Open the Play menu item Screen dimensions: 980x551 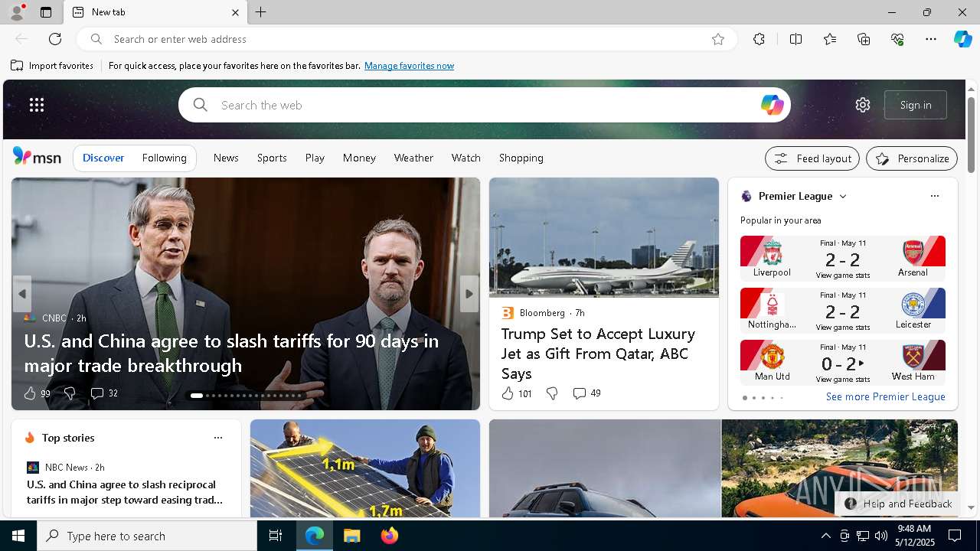point(315,158)
